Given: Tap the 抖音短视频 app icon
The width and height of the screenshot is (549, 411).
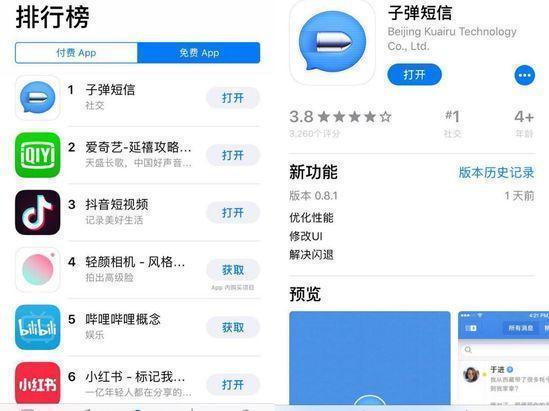Looking at the screenshot, I should click(37, 213).
